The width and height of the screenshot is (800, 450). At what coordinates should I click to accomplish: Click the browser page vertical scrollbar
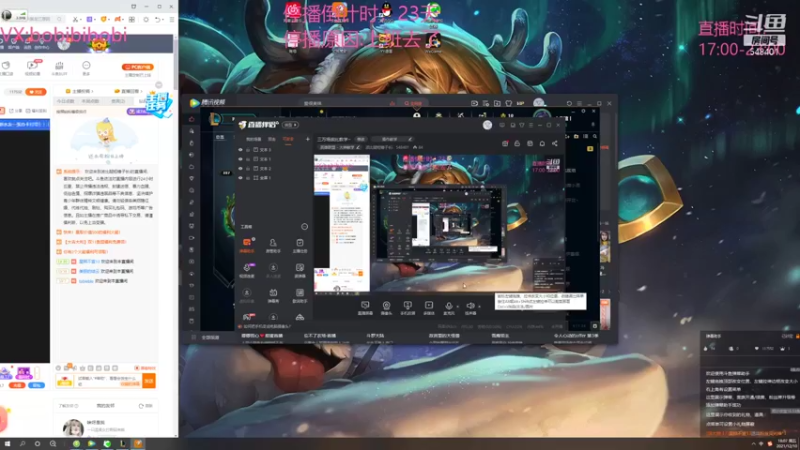click(x=176, y=64)
